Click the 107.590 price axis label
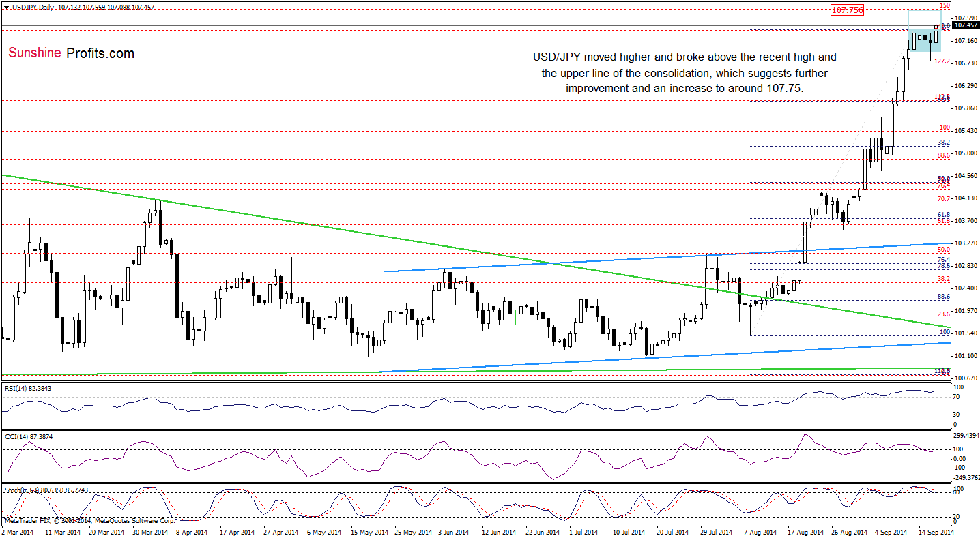Image resolution: width=980 pixels, height=538 pixels. (966, 18)
